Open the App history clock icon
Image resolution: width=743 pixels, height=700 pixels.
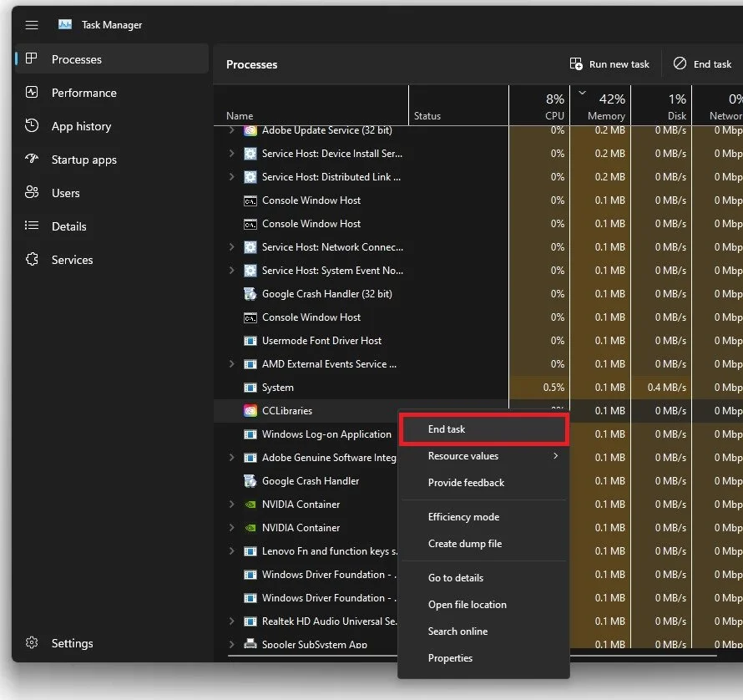[x=32, y=125]
